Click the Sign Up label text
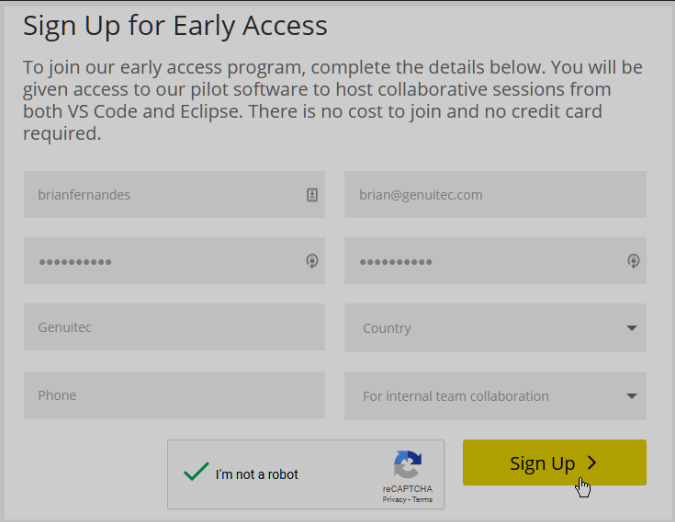Viewport: 675px width, 522px height. pos(542,464)
